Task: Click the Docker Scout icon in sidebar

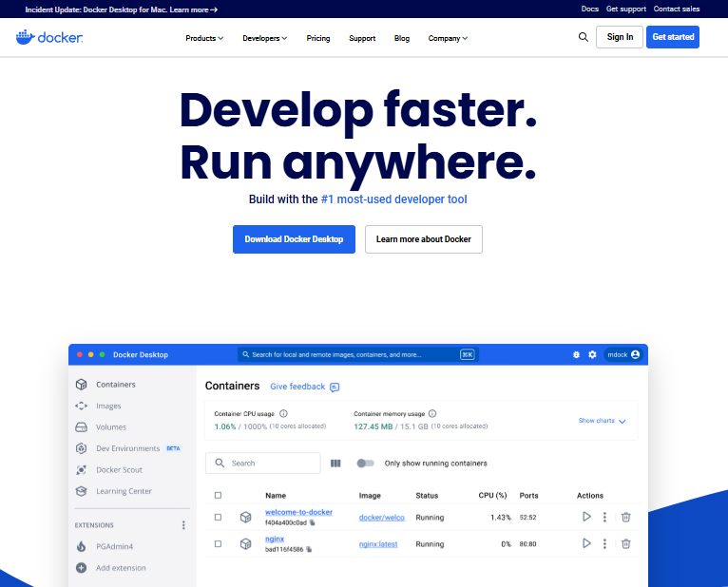Action: point(81,469)
